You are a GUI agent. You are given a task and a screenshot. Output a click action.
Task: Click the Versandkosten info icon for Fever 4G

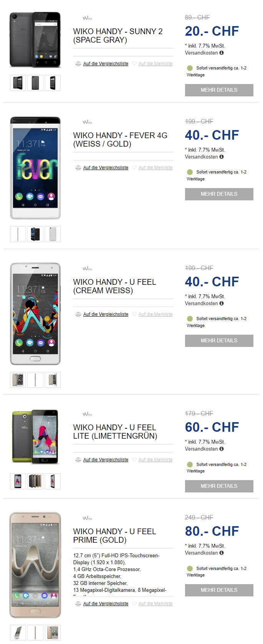[222, 157]
